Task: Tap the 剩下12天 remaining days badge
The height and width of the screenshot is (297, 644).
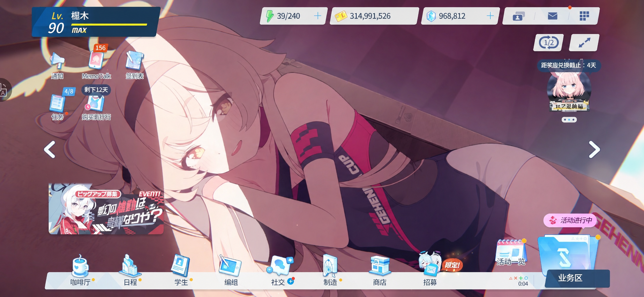Action: pos(96,90)
